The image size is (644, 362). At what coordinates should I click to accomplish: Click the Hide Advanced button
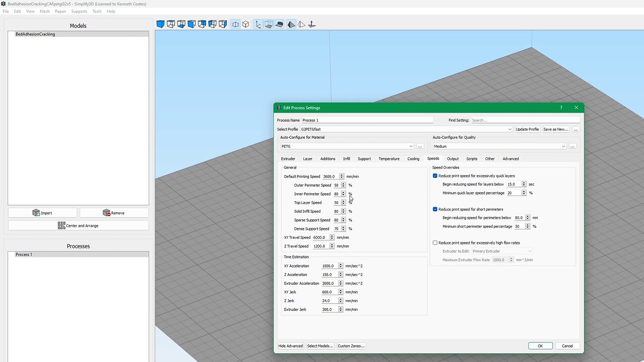pyautogui.click(x=291, y=346)
